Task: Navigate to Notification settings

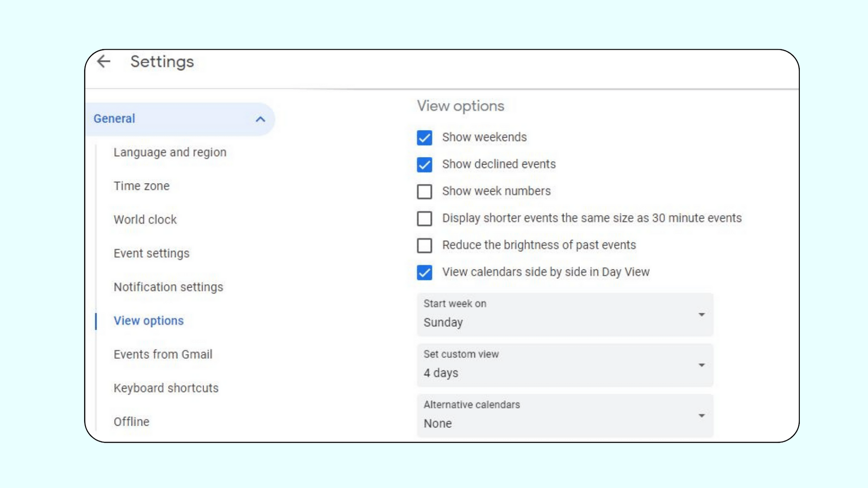Action: coord(168,287)
